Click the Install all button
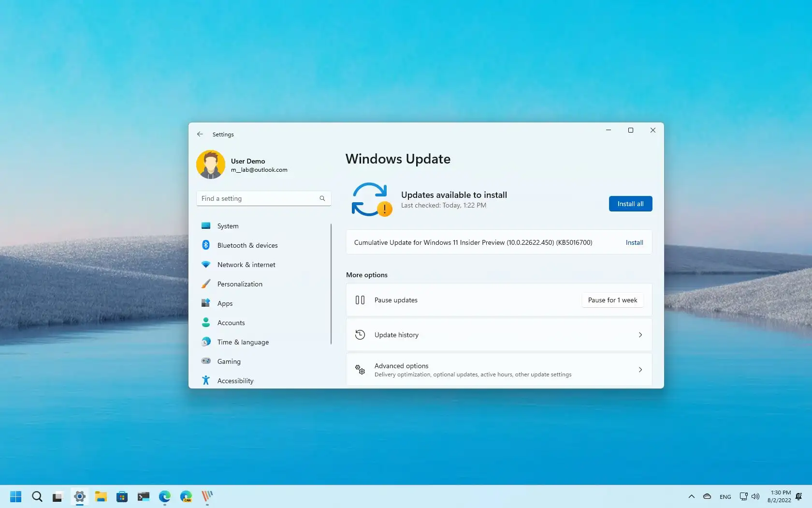 pos(630,204)
